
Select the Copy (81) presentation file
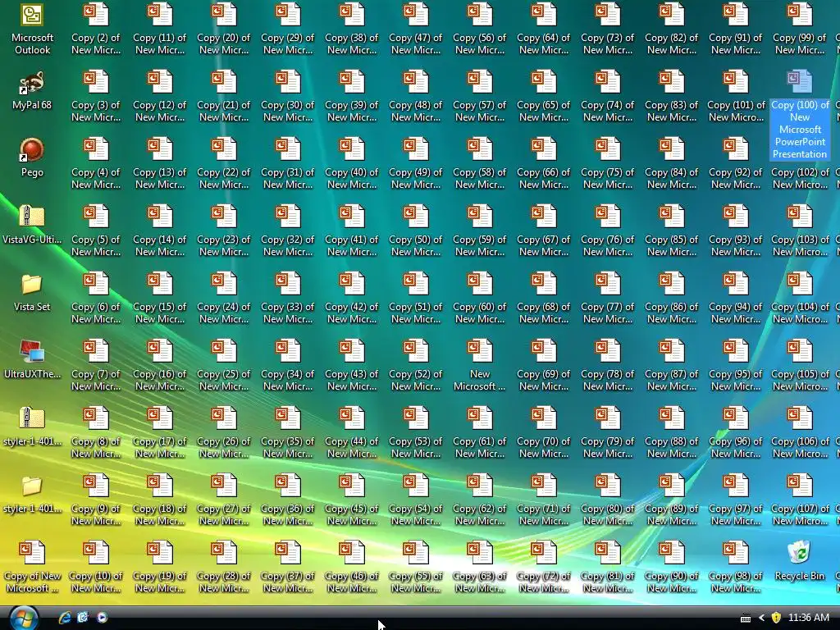click(x=608, y=568)
